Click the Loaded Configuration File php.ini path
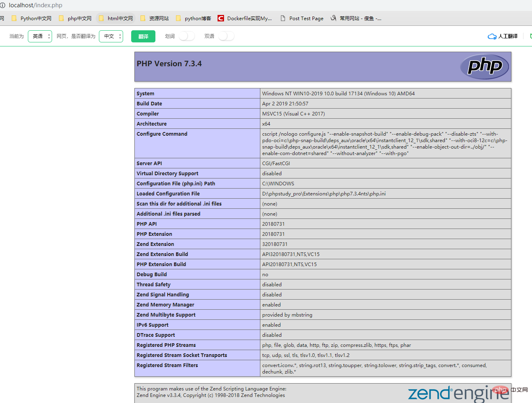This screenshot has width=532, height=403. (x=324, y=193)
